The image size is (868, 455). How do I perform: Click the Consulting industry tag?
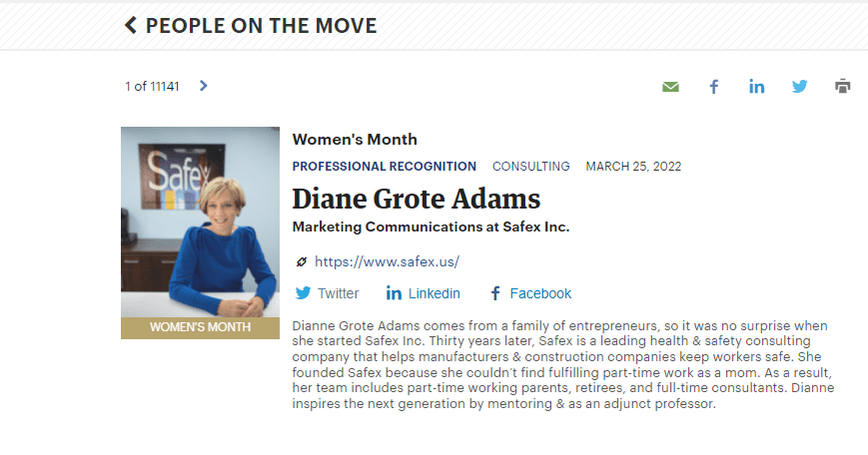(531, 167)
